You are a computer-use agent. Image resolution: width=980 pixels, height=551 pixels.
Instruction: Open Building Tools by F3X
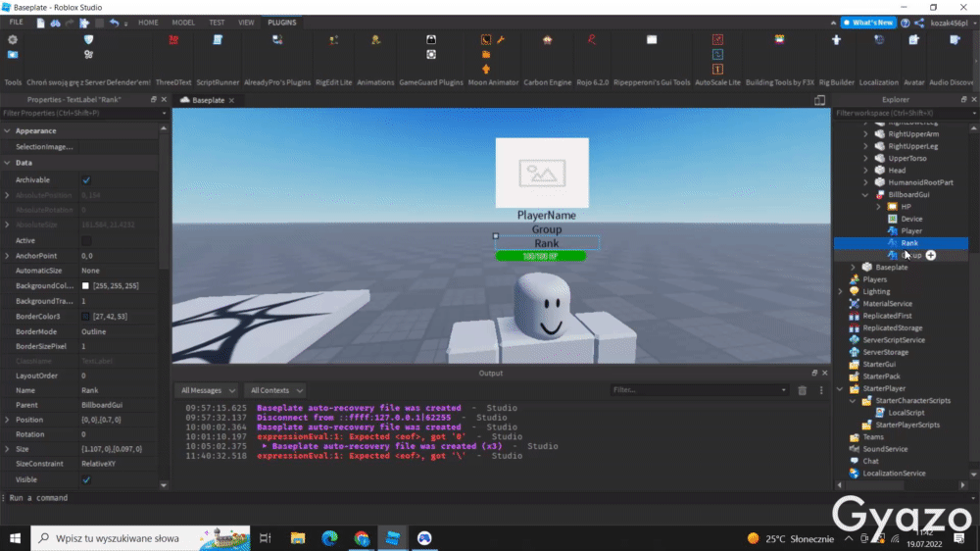coord(779,40)
